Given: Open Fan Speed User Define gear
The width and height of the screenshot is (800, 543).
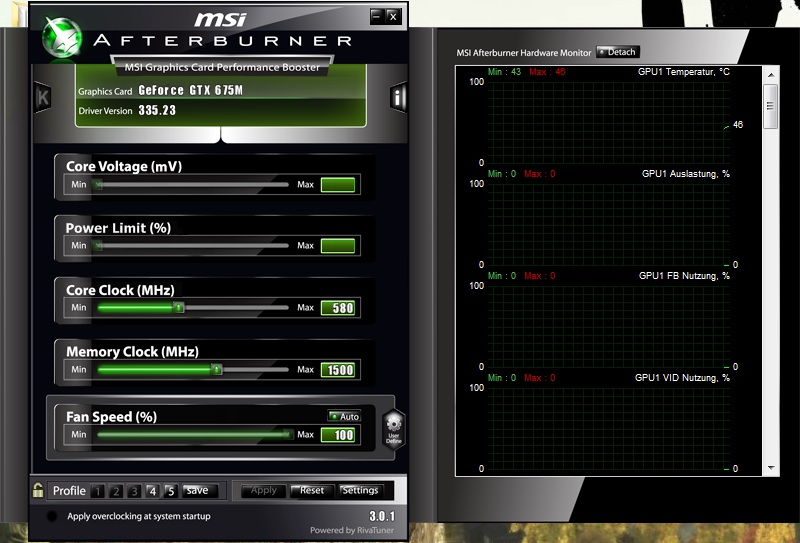Looking at the screenshot, I should [394, 429].
